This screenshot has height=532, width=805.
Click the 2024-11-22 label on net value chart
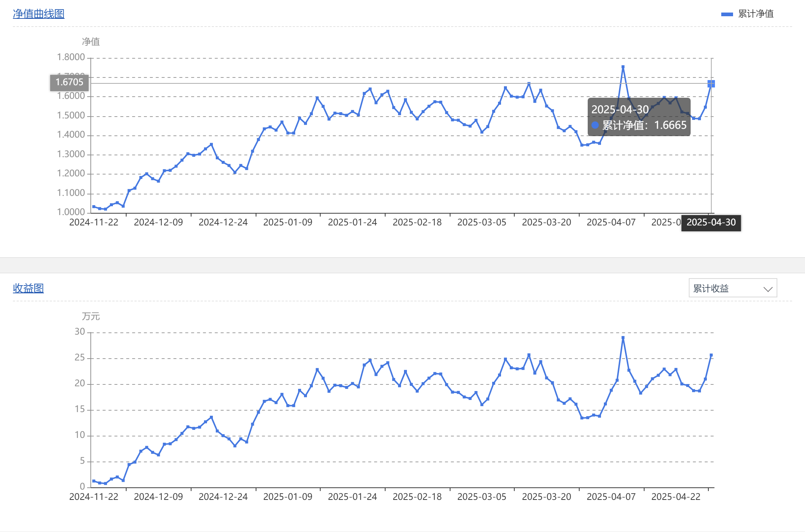[94, 222]
